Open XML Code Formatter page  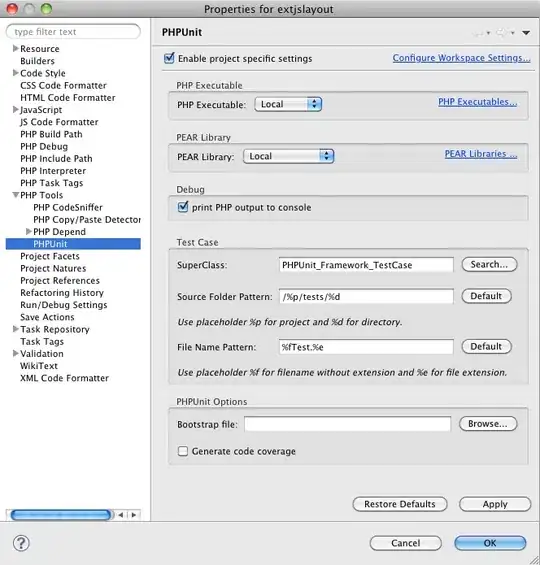tap(64, 378)
